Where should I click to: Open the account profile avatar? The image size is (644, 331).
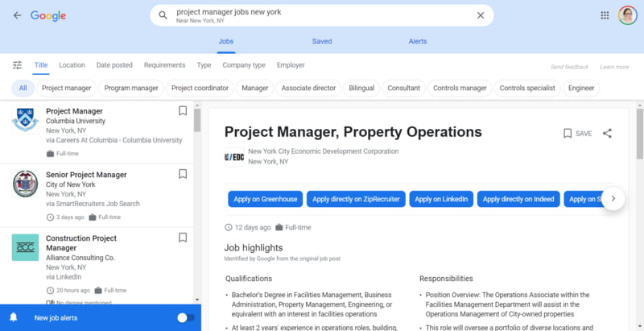click(628, 15)
